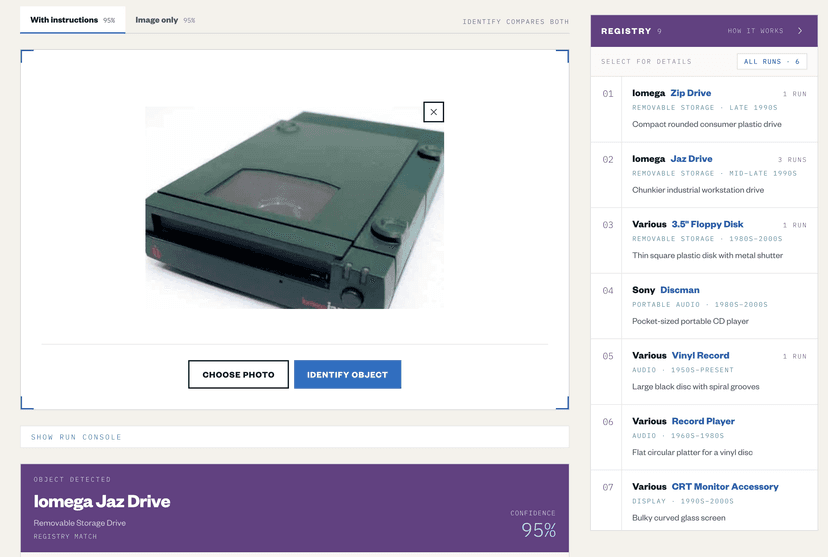This screenshot has width=828, height=557.
Task: Click the uploaded Jaz drive photo
Action: click(x=295, y=207)
